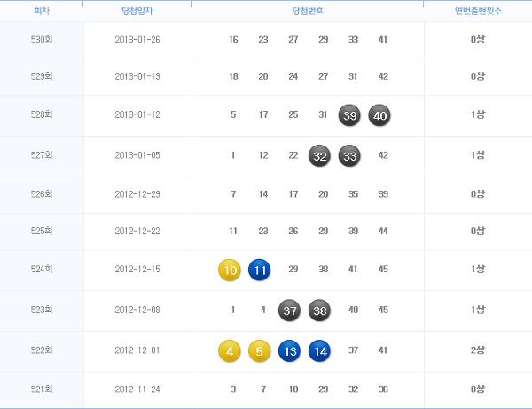The height and width of the screenshot is (409, 532).
Task: Click the gray ball numbered 32 in the 527회 row
Action: coord(319,156)
